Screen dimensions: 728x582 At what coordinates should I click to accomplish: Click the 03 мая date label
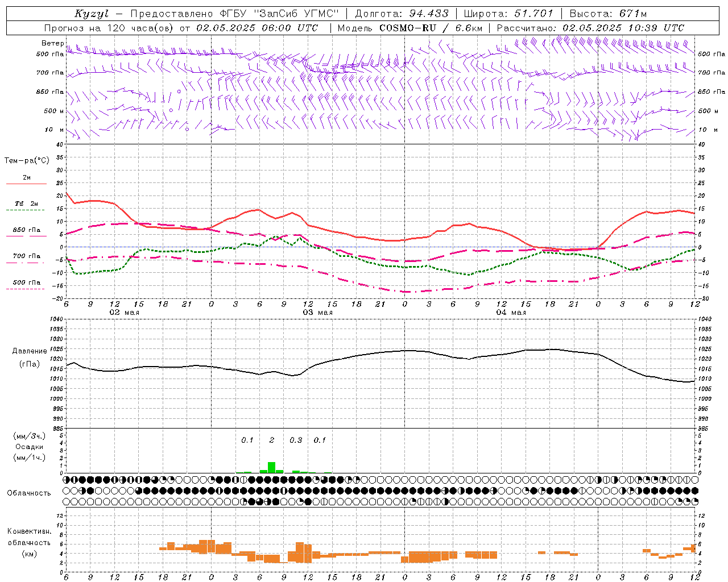317,313
